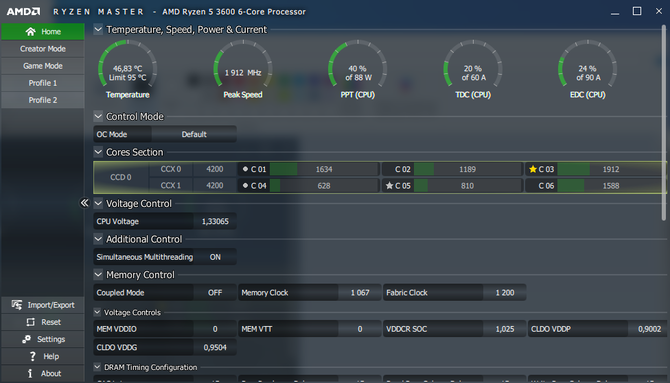The width and height of the screenshot is (670, 383).
Task: Click the Reset icon in sidebar
Action: (30, 322)
